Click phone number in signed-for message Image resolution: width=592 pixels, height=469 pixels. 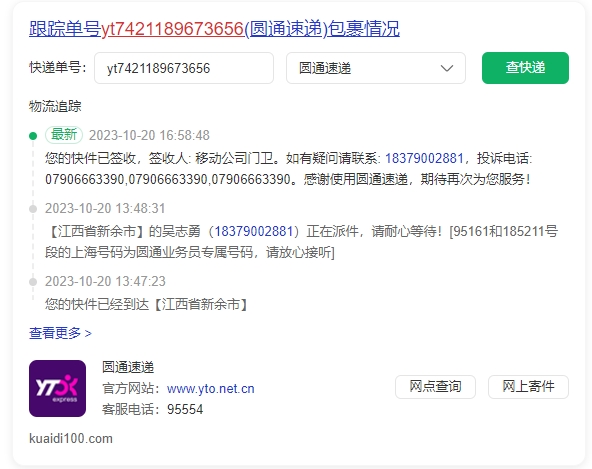pos(424,158)
